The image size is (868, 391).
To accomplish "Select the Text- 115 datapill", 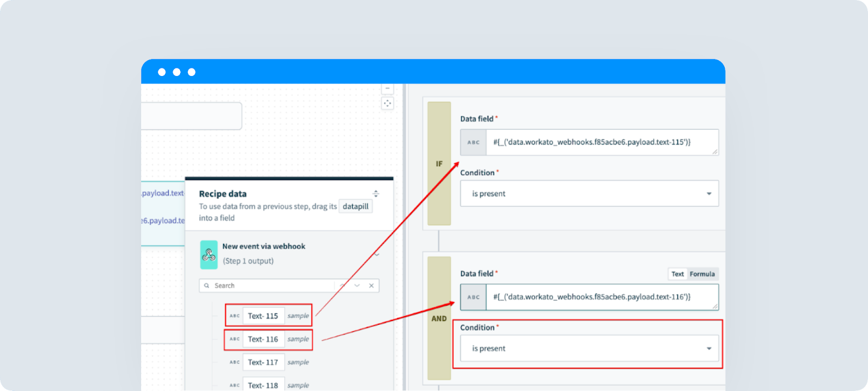I will 263,316.
